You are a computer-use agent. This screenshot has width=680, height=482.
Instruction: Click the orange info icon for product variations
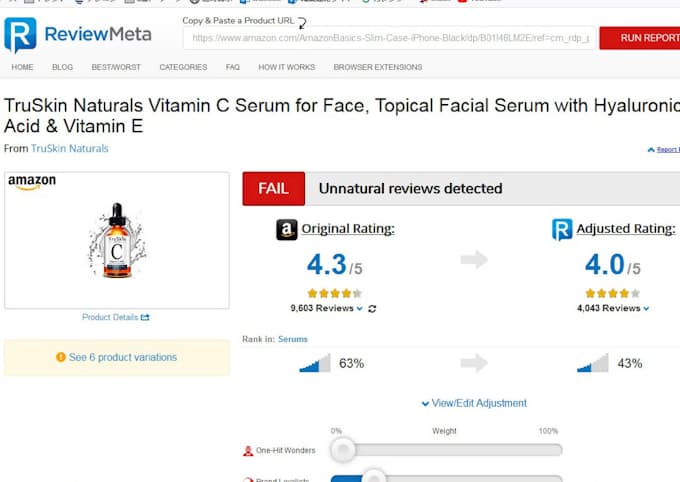[61, 358]
